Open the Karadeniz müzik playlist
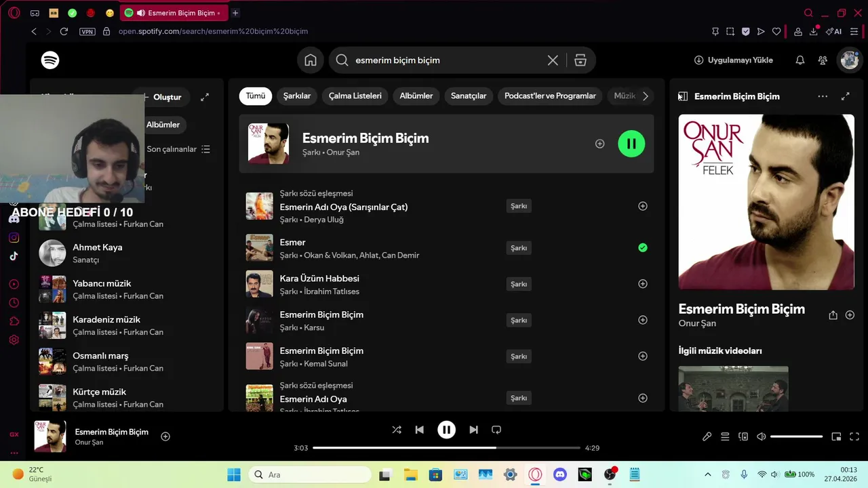 tap(127, 325)
